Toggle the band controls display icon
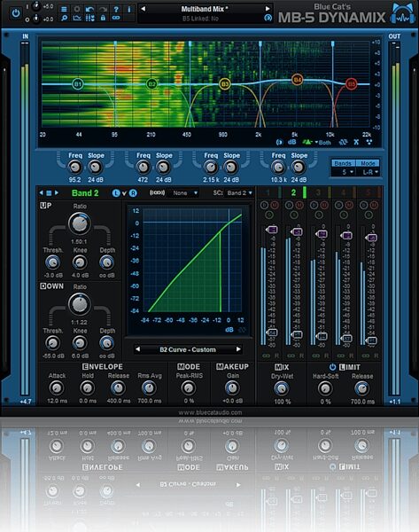This screenshot has width=419, height=532. [x=89, y=18]
